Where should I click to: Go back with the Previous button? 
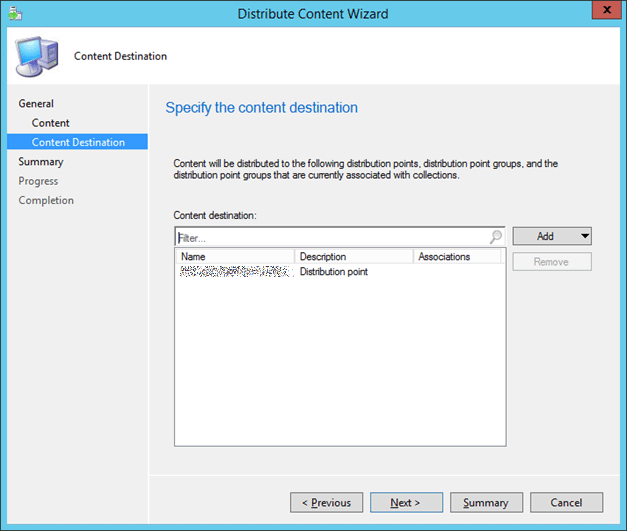326,502
